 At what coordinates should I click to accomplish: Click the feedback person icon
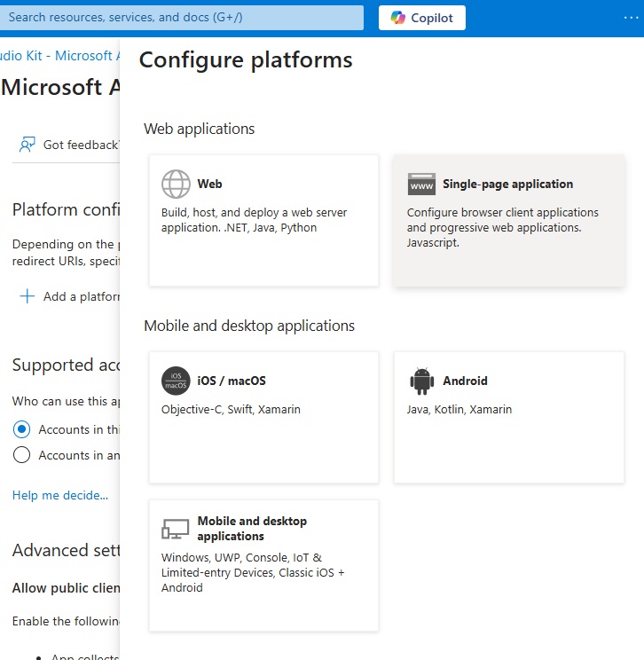(x=27, y=145)
